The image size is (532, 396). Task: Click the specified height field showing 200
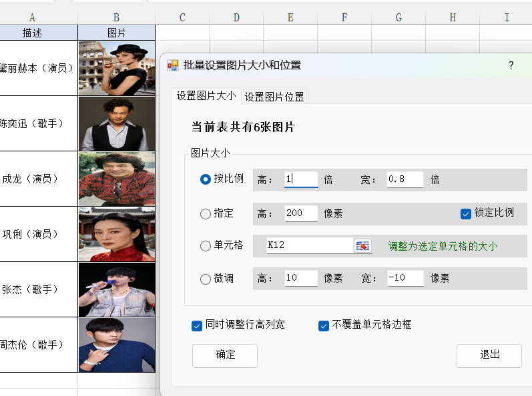301,213
